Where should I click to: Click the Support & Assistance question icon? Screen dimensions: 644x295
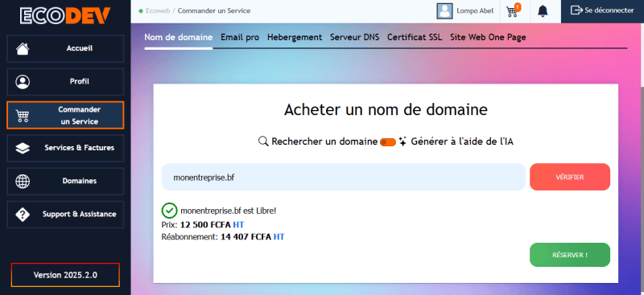23,214
